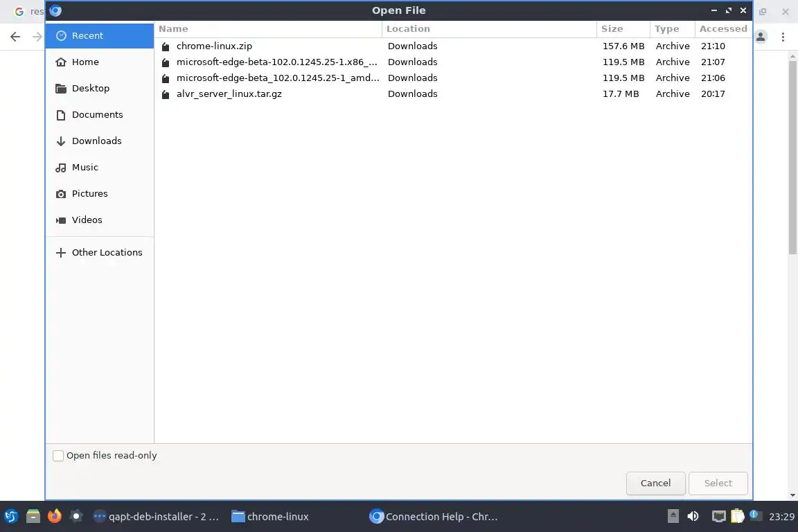Click the Videos camcorder icon
Image resolution: width=798 pixels, height=532 pixels.
61,220
